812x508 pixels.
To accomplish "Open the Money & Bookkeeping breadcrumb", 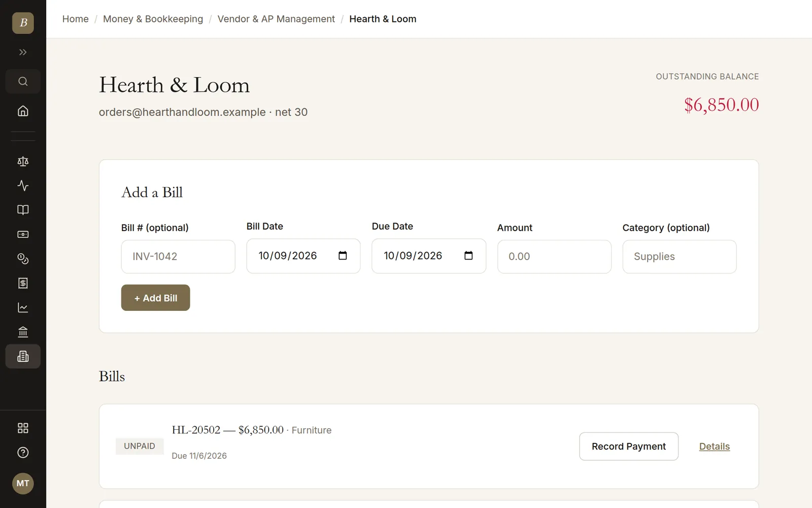I will tap(153, 19).
